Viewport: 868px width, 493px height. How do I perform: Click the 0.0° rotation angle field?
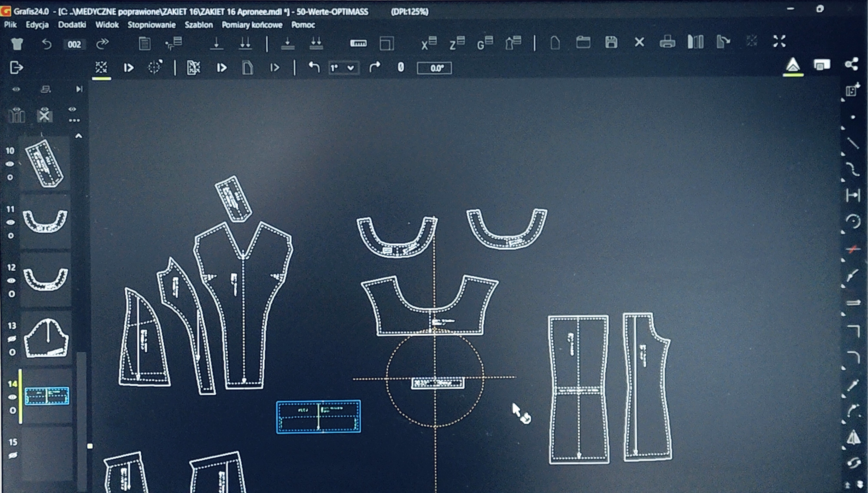tap(434, 68)
